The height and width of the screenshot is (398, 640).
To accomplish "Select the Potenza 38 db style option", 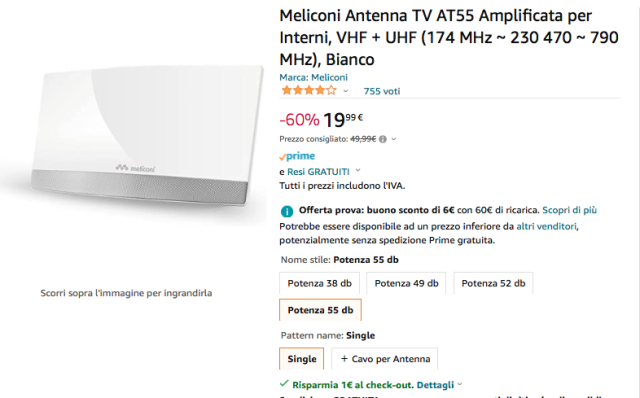I will pos(320,283).
